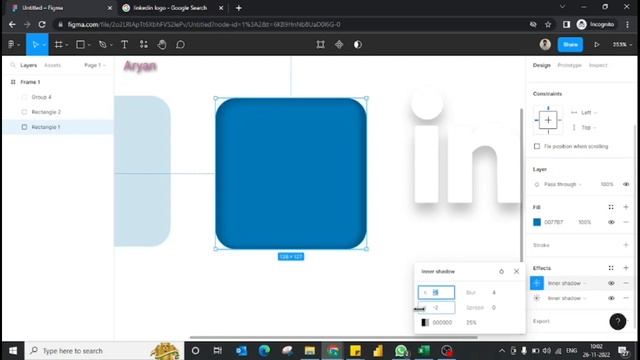Select the Hand tool

[x=162, y=44]
